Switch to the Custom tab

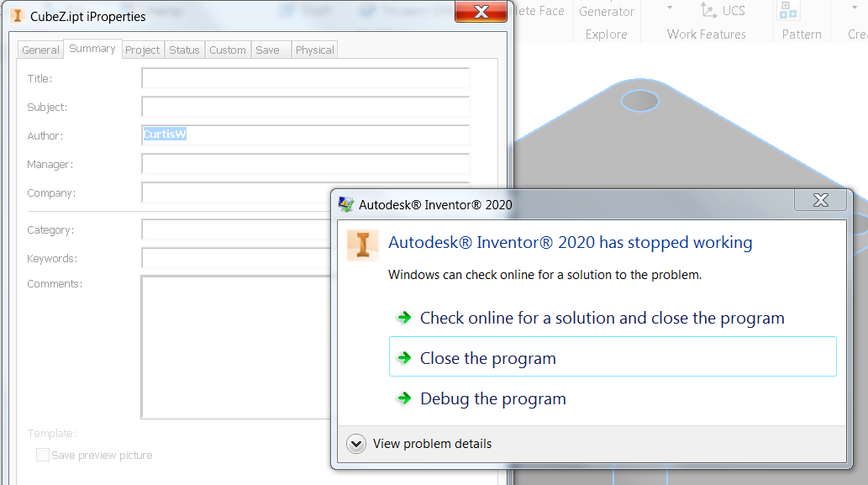coord(227,50)
